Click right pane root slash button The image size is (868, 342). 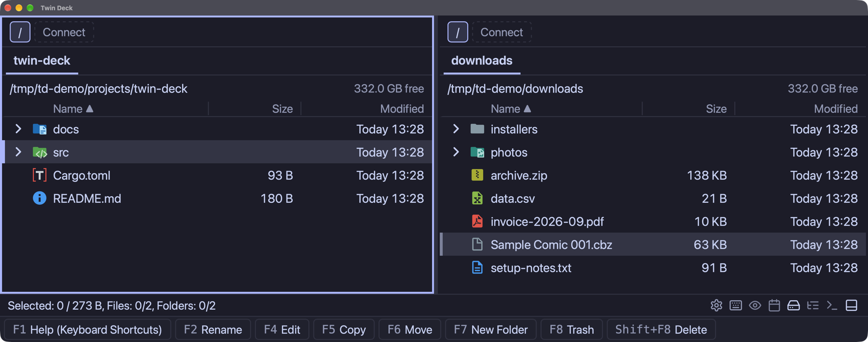(458, 32)
